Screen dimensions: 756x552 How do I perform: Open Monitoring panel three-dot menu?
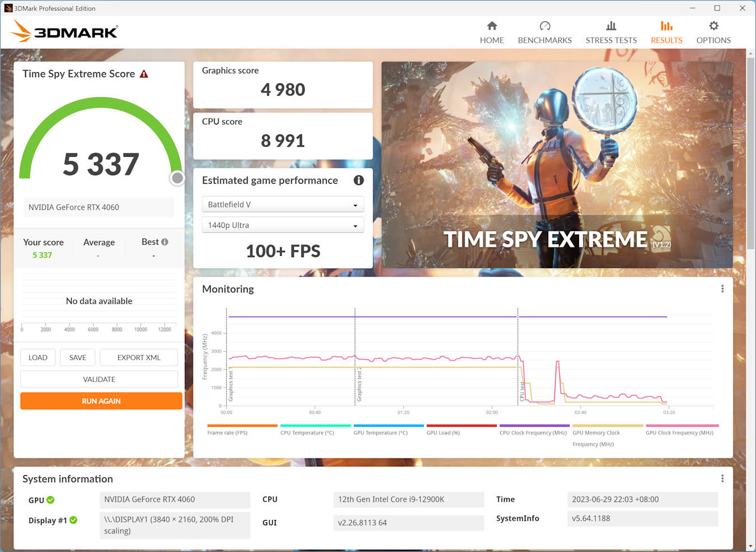click(722, 289)
